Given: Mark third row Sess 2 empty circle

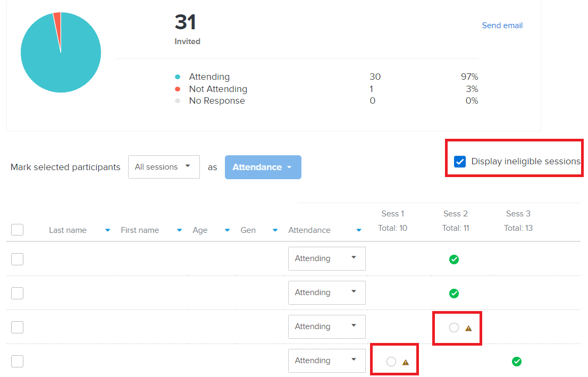Looking at the screenshot, I should tap(453, 328).
